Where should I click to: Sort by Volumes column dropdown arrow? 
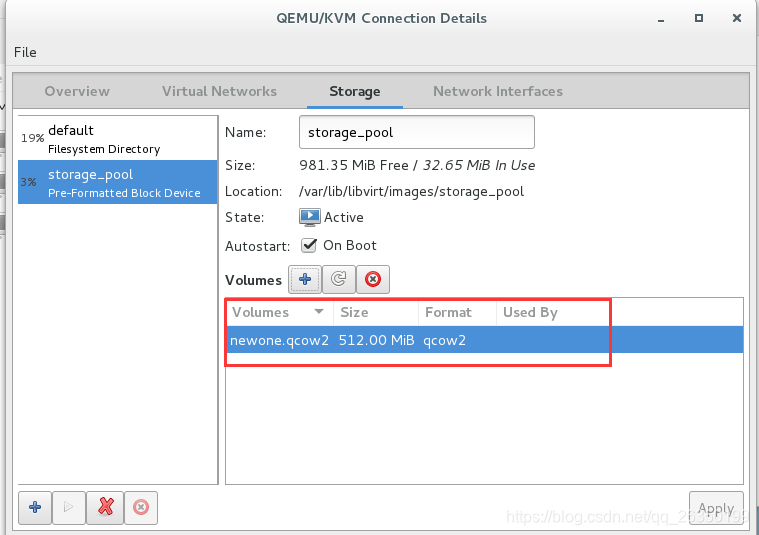319,311
